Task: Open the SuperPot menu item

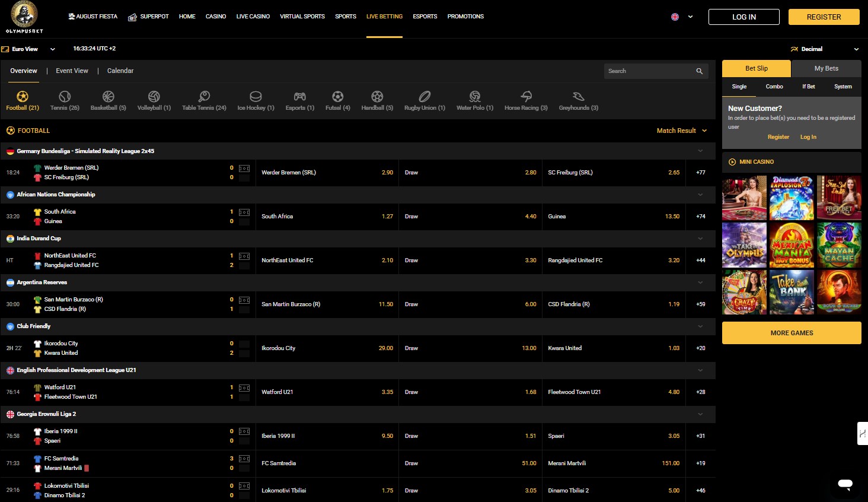Action: pos(149,17)
